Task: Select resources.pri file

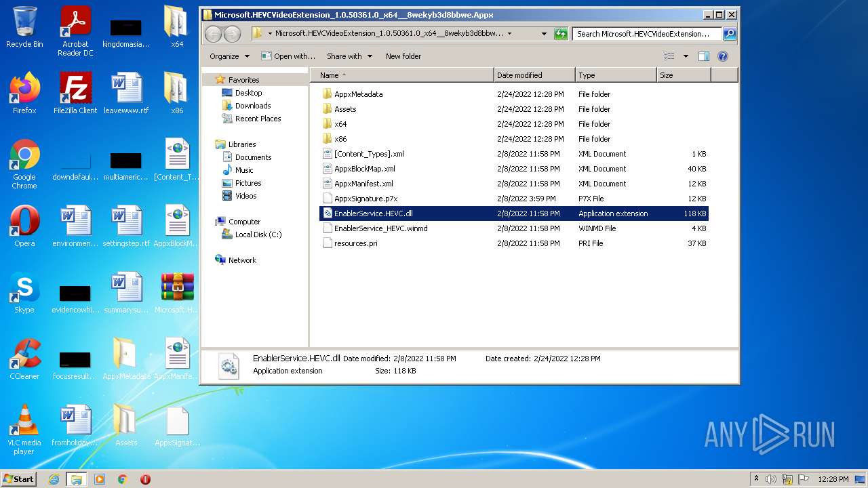Action: click(514, 243)
